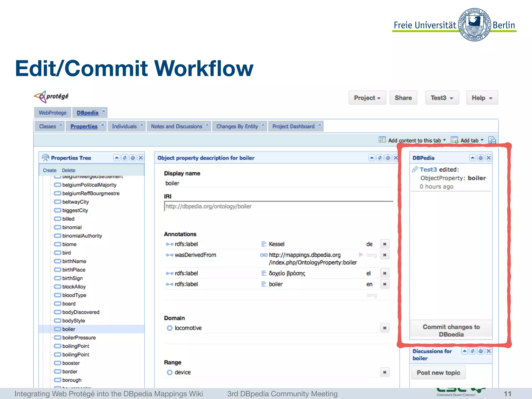Close the Properties Tree panel
The image size is (532, 399).
141,158
